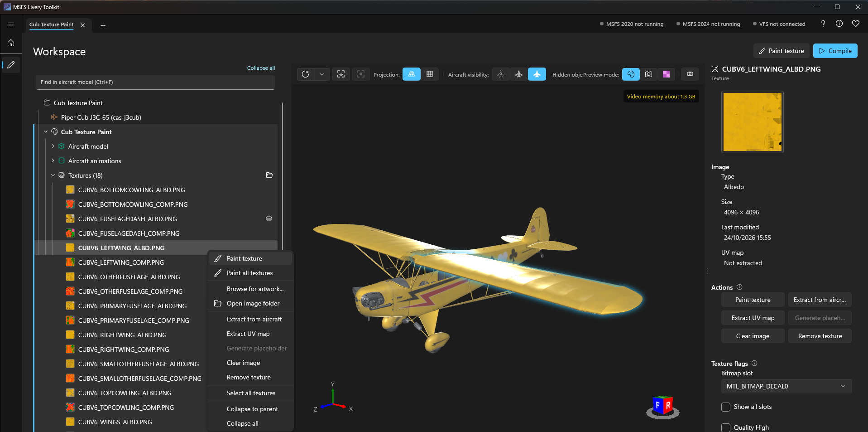Collapse the Textures (18) node
The height and width of the screenshot is (432, 868).
53,175
